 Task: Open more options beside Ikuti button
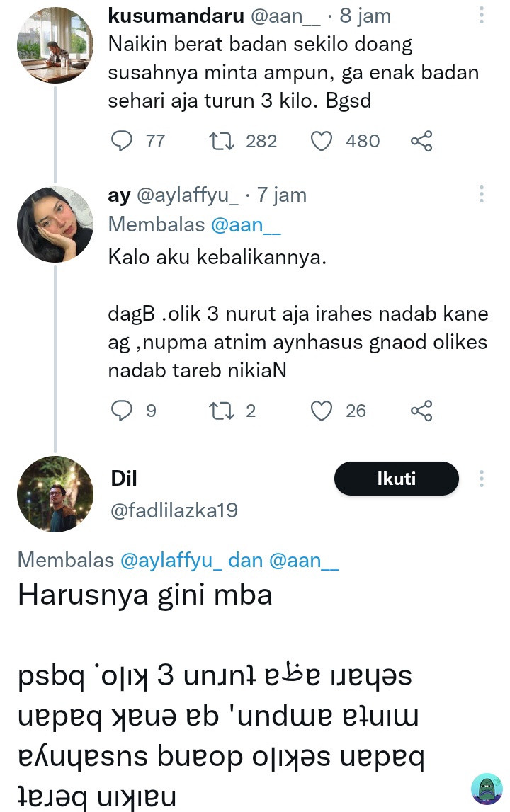(482, 479)
